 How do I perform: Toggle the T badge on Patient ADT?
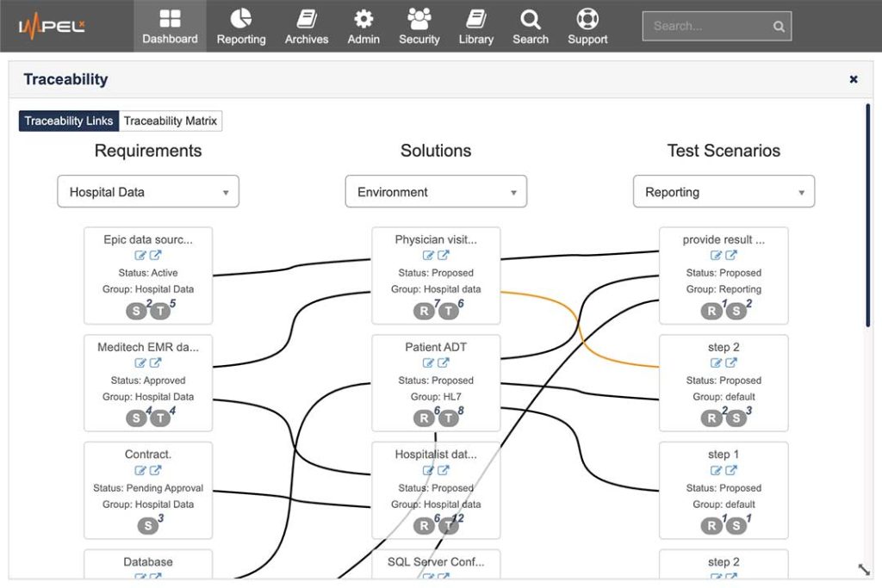449,418
